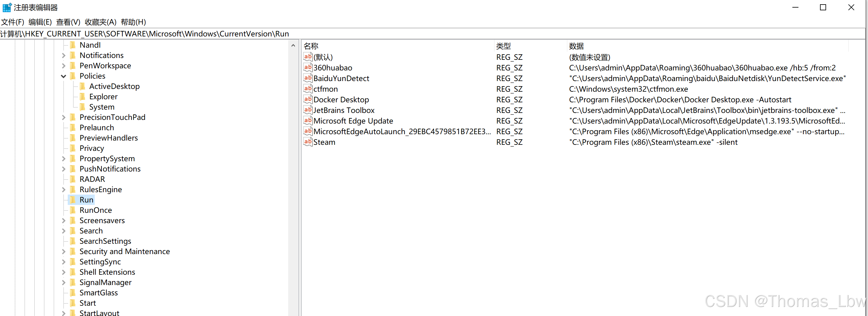
Task: Click the tree pane scroll-up arrow
Action: click(293, 46)
